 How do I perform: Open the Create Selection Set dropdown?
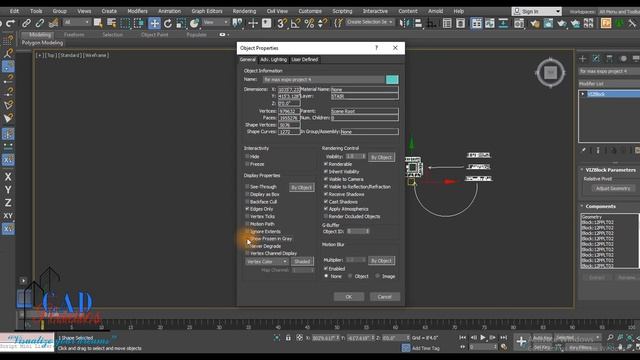coord(370,22)
